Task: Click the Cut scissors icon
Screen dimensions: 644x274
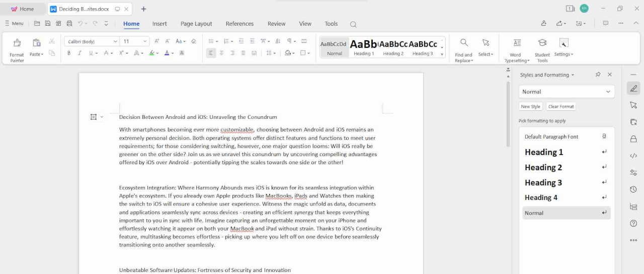Action: point(51,41)
